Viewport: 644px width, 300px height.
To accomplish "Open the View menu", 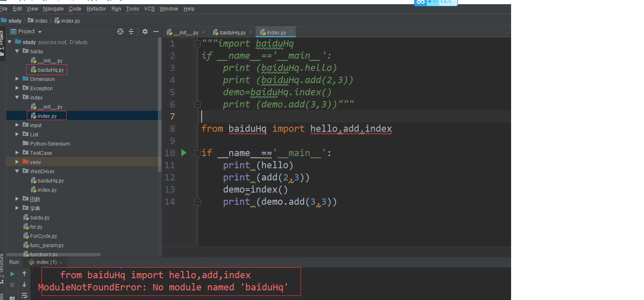I will click(32, 8).
